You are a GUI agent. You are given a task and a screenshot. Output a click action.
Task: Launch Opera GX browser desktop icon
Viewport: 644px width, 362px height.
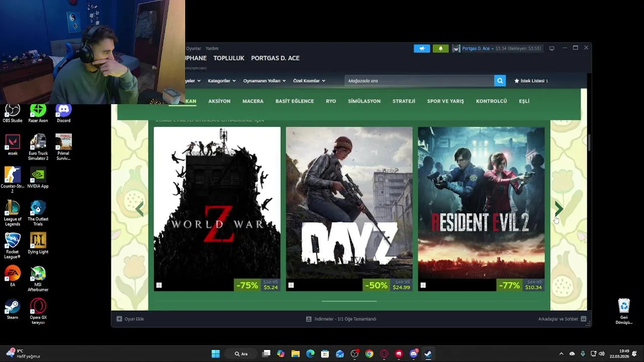coord(38,311)
